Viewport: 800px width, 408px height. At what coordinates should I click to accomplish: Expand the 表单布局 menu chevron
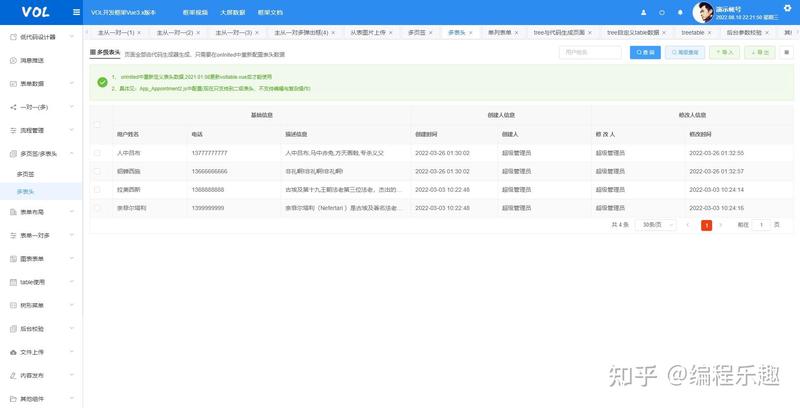coord(71,212)
